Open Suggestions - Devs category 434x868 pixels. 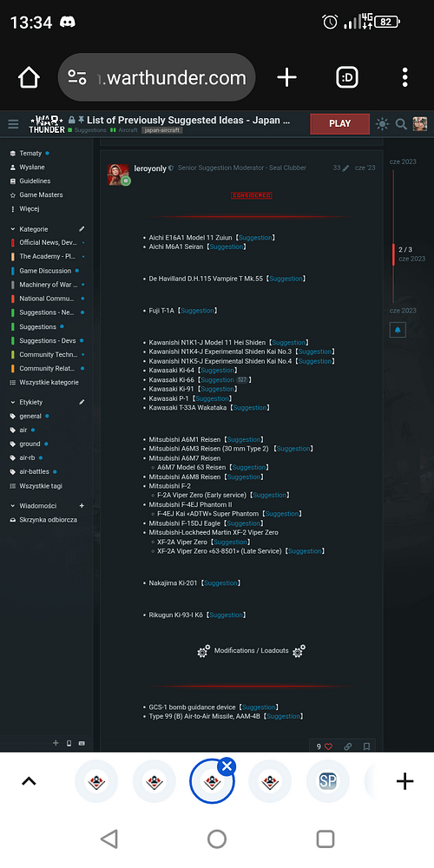point(48,340)
